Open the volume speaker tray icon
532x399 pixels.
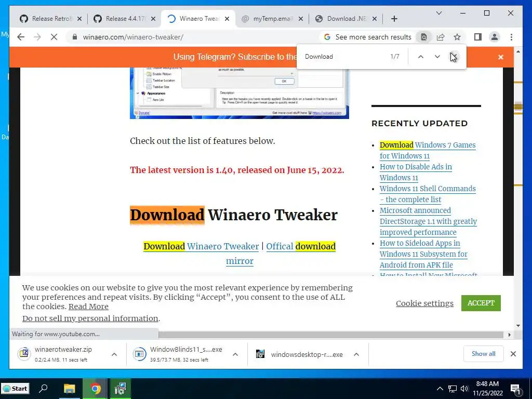tap(464, 389)
